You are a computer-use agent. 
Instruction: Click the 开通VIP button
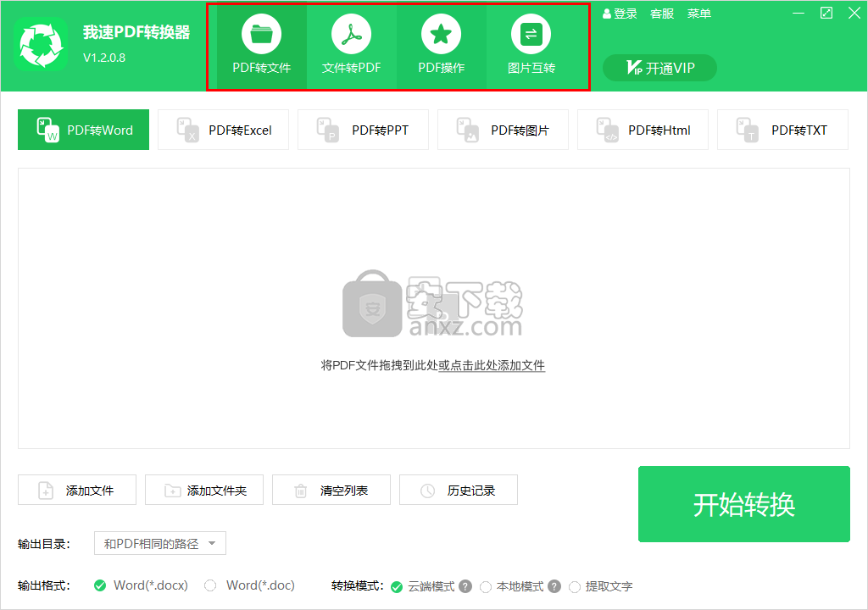coord(659,68)
